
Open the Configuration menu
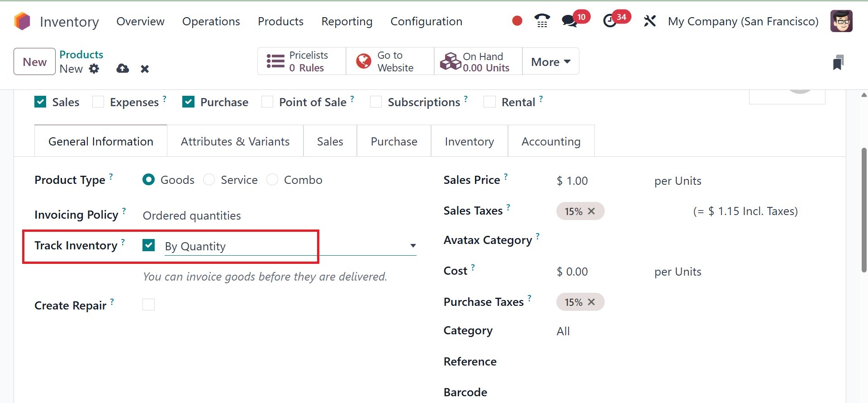(426, 21)
